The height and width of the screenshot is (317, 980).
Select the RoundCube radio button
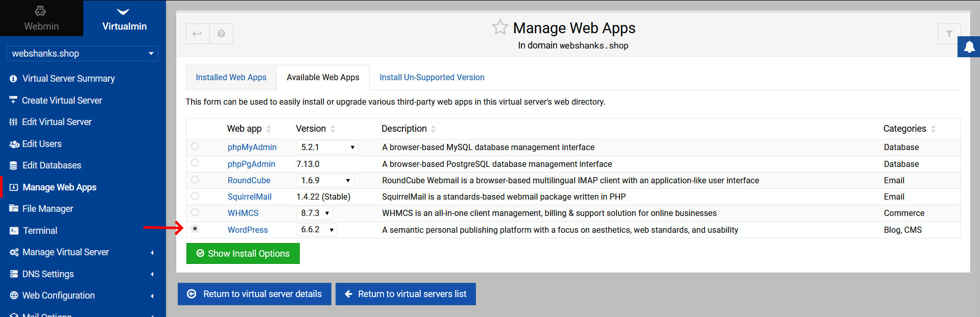[195, 180]
